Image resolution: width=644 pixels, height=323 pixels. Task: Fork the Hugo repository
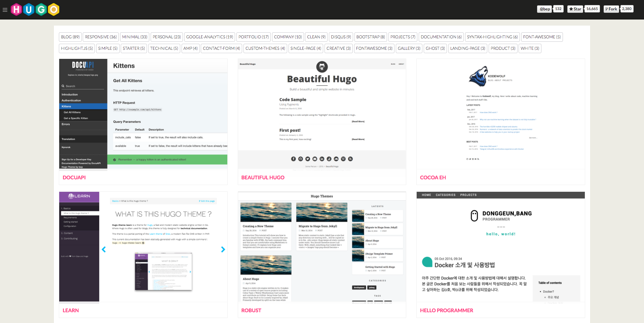coord(611,9)
